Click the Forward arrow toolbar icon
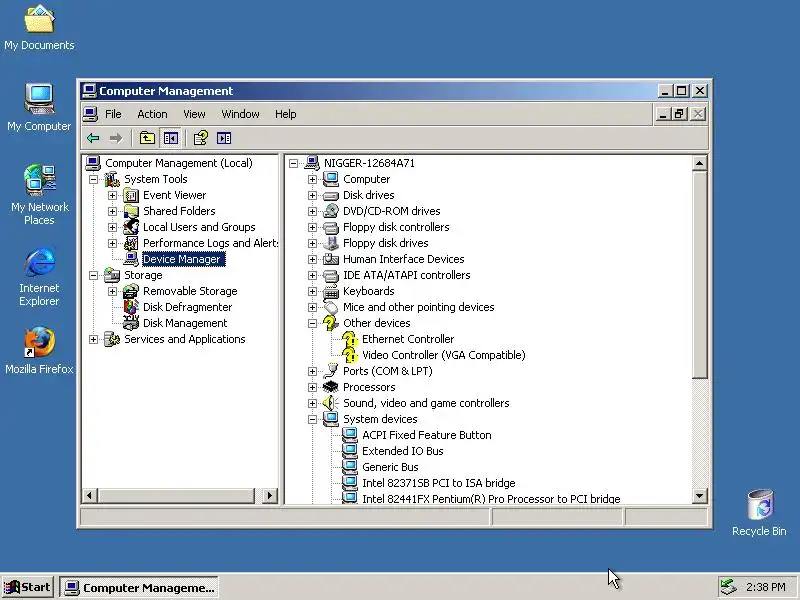Viewport: 800px width, 600px height. (x=116, y=138)
